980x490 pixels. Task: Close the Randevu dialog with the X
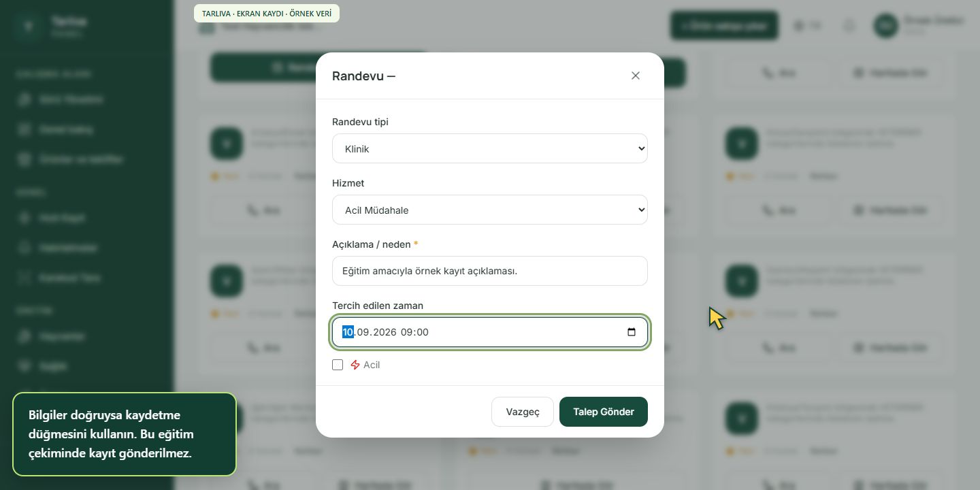(636, 76)
